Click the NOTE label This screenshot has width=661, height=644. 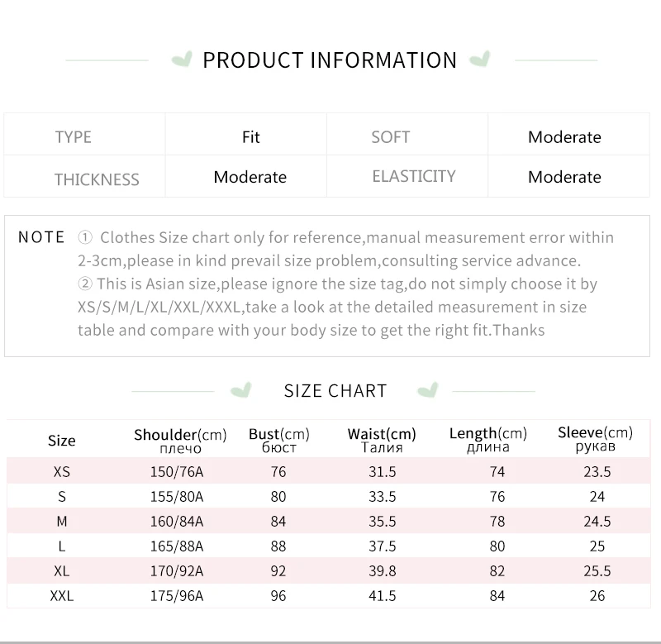click(41, 237)
